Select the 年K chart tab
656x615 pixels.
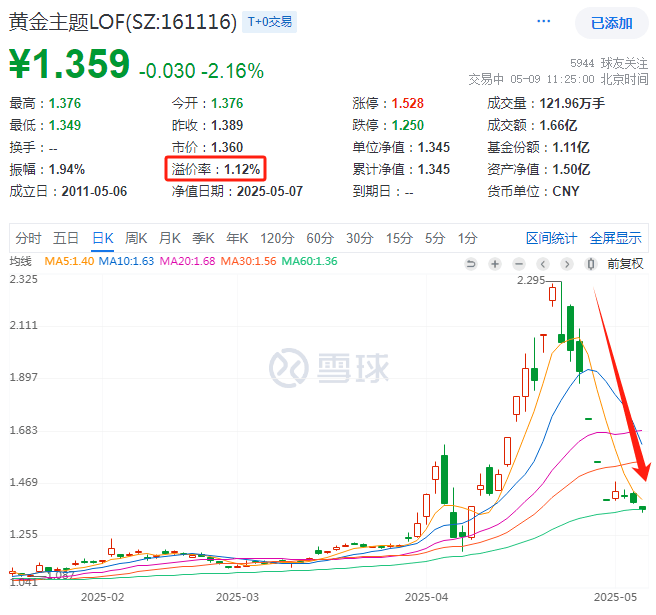click(237, 238)
